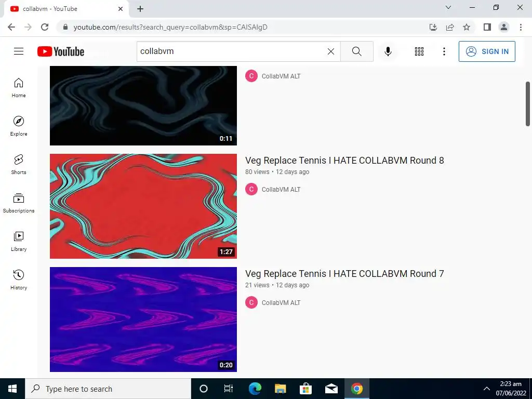
Task: Click the address bar URL
Action: click(x=170, y=27)
